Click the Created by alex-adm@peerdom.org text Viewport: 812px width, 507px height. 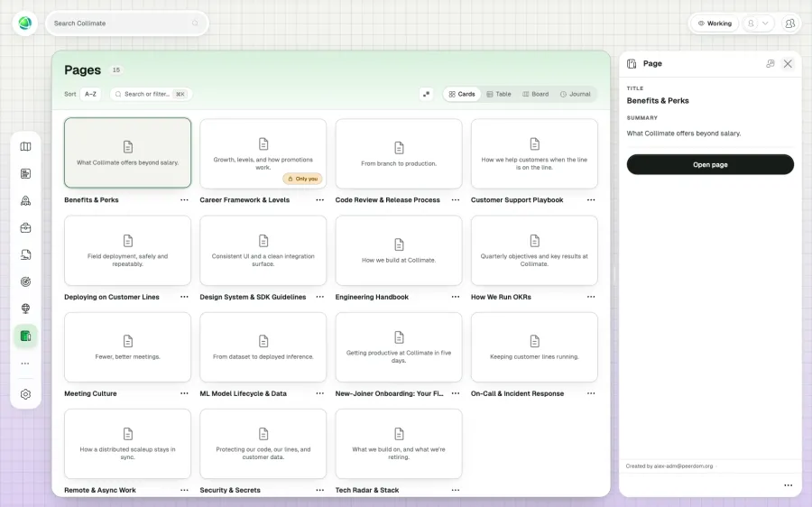click(x=669, y=466)
